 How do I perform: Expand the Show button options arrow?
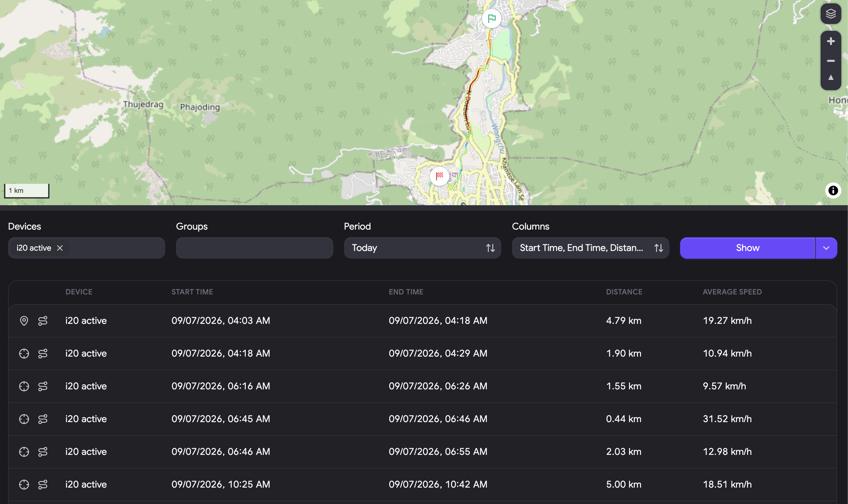click(x=826, y=248)
